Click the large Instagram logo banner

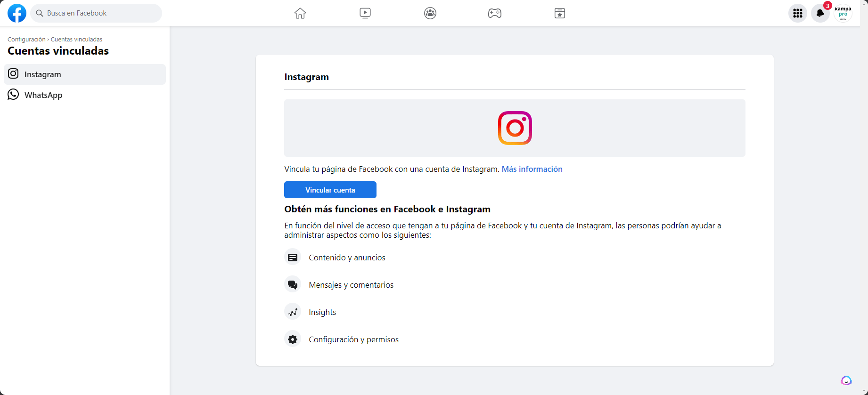click(x=515, y=128)
